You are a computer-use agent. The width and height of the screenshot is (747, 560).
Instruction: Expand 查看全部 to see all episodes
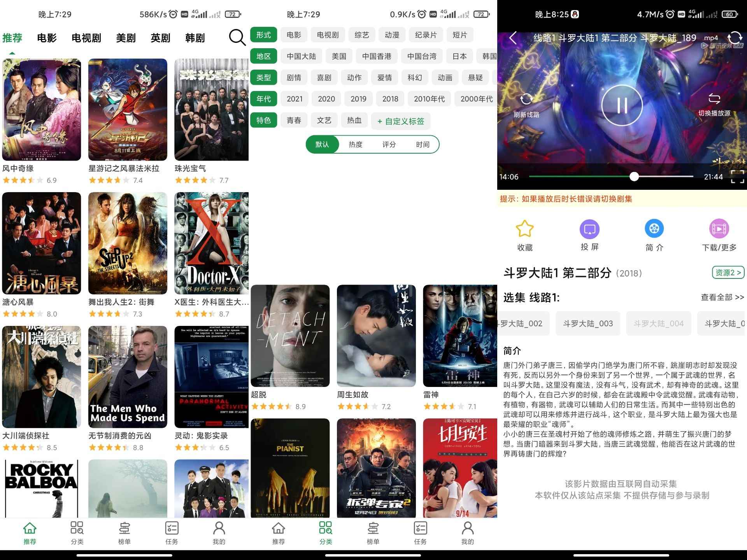pyautogui.click(x=722, y=297)
